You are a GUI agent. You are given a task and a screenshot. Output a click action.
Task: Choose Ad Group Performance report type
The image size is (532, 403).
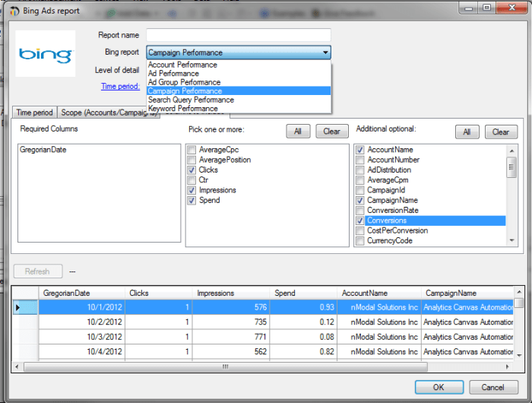point(239,82)
